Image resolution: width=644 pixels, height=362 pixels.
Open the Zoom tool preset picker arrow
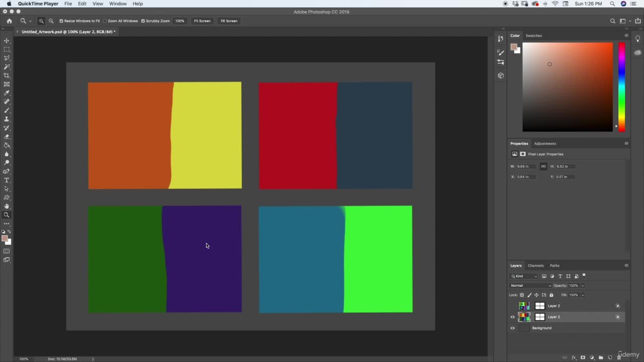coord(30,21)
